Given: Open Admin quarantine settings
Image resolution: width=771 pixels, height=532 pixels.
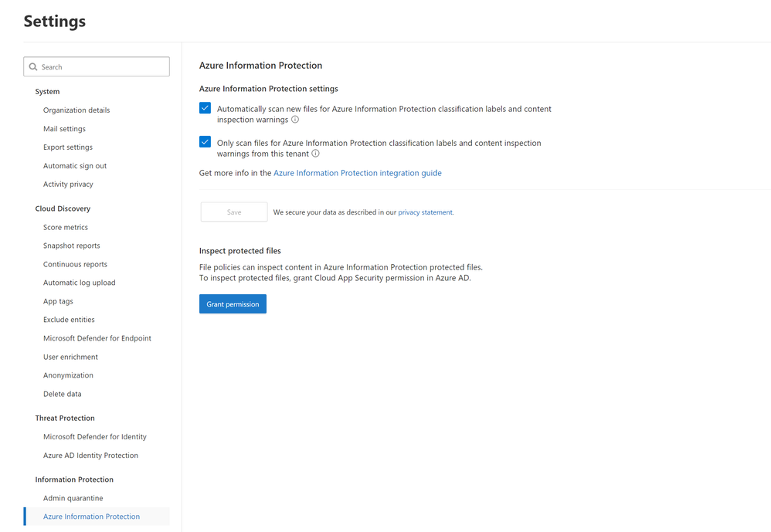Looking at the screenshot, I should (x=73, y=498).
